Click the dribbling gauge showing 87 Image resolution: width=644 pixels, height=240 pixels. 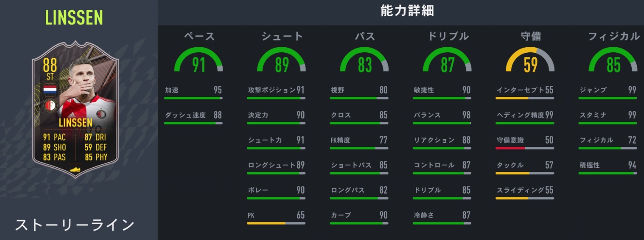coord(447,60)
